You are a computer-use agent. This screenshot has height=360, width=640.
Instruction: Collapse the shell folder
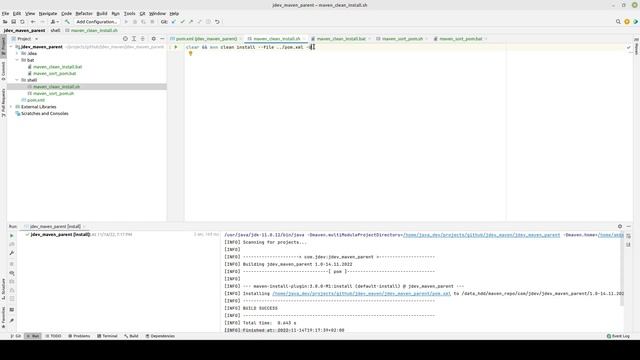[17, 80]
